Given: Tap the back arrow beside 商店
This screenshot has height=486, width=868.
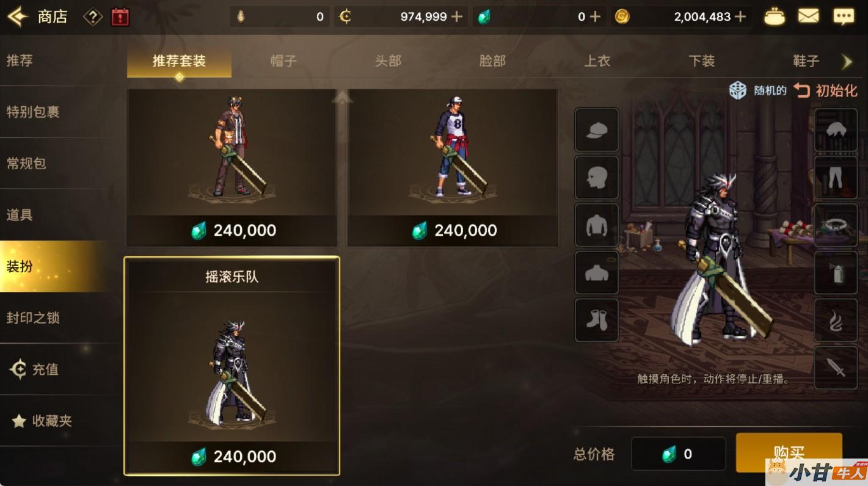Looking at the screenshot, I should pos(17,16).
